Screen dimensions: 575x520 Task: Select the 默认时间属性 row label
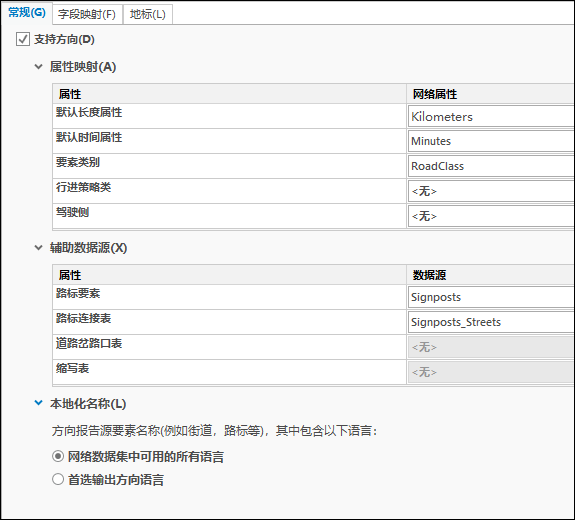[x=89, y=137]
